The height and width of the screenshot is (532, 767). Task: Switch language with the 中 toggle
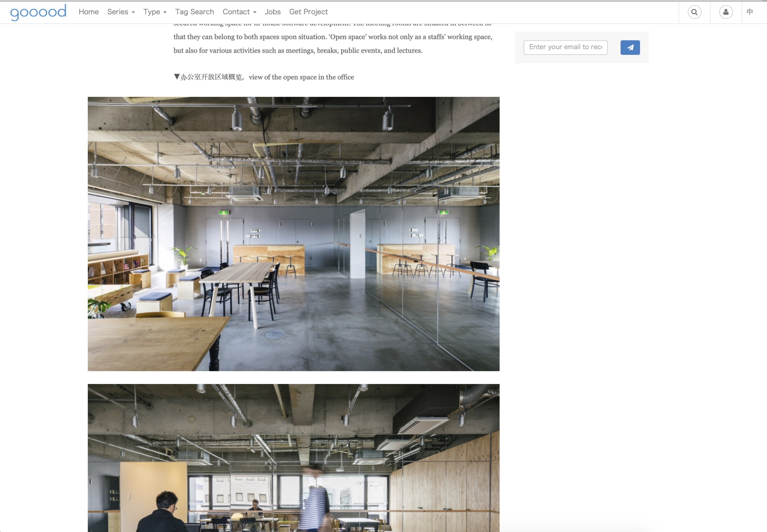pyautogui.click(x=750, y=12)
